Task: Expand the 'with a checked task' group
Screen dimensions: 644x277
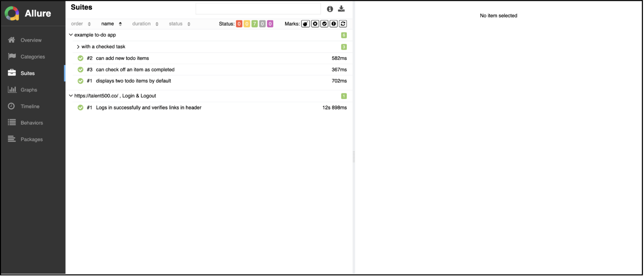Action: (x=78, y=47)
